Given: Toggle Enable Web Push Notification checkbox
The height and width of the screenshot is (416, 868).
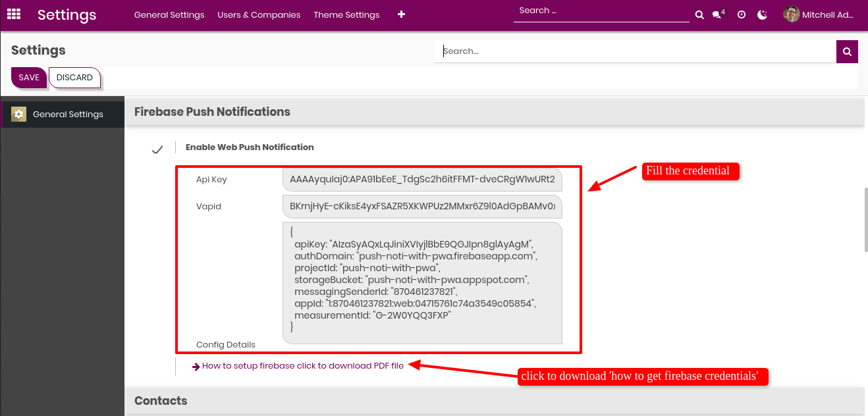Looking at the screenshot, I should click(157, 150).
